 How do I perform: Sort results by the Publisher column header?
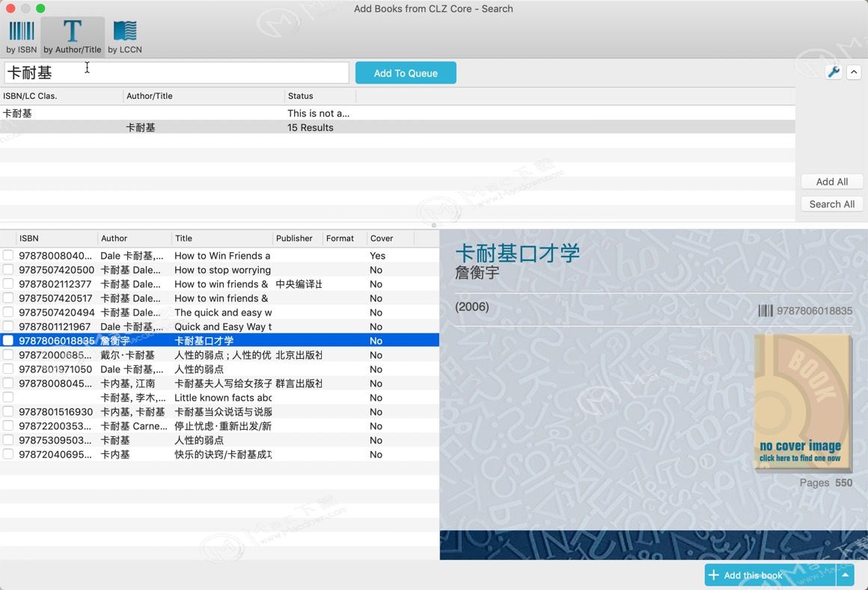[298, 239]
